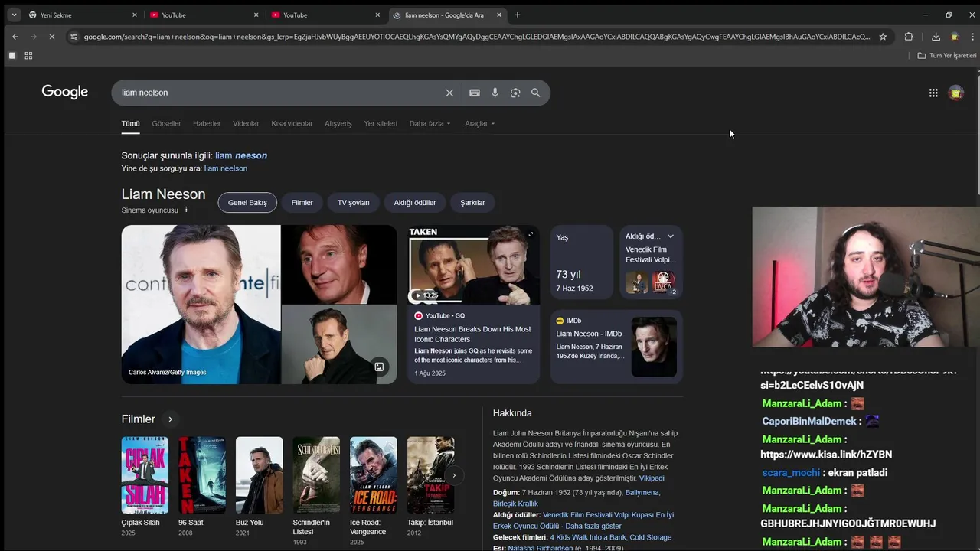This screenshot has height=551, width=980.
Task: Bookmark this page with the star
Action: click(x=883, y=37)
